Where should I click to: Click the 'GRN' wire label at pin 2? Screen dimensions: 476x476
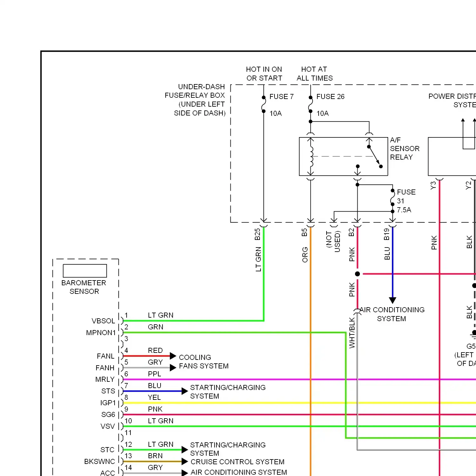(155, 327)
